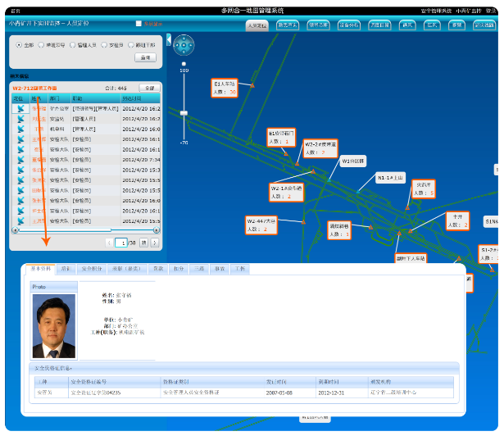This screenshot has width=504, height=436.
Task: Click locate icon in 机电科 row
Action: coord(20,129)
